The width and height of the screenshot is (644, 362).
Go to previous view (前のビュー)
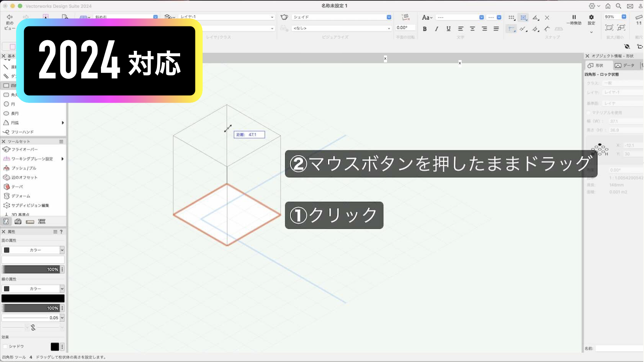point(10,22)
